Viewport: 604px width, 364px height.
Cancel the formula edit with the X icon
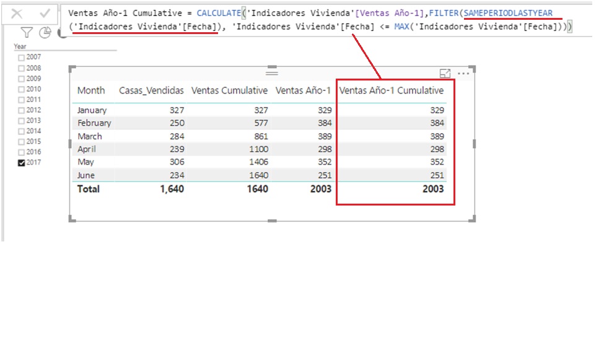[17, 14]
